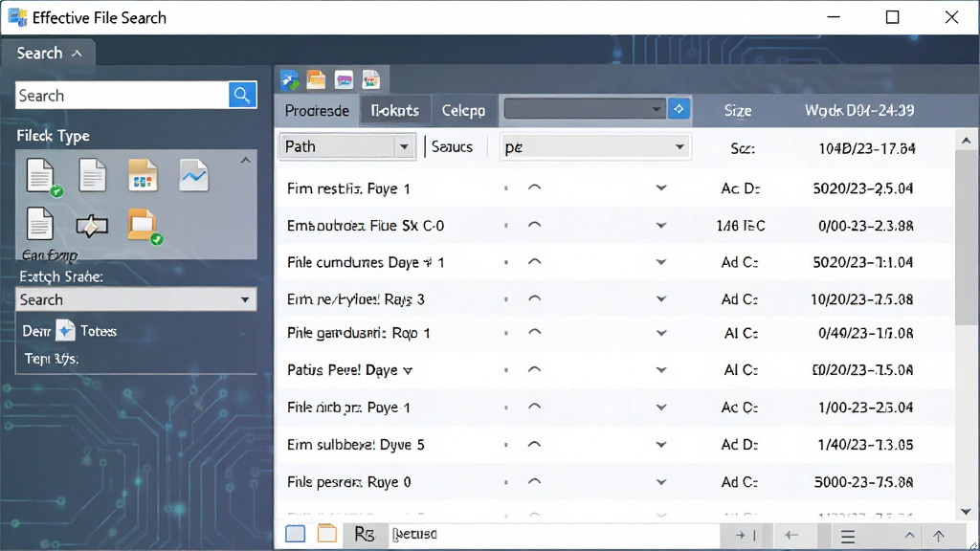Select the orange grid file type icon
This screenshot has height=551, width=980.
[143, 175]
